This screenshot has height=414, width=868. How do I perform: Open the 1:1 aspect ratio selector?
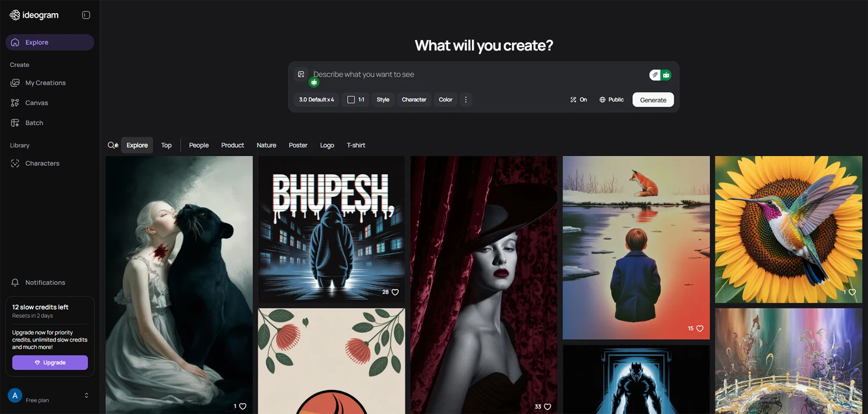(x=356, y=100)
